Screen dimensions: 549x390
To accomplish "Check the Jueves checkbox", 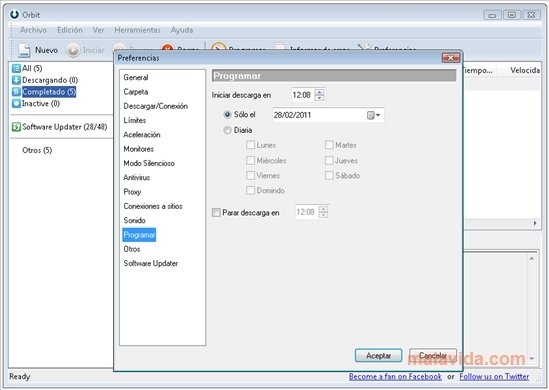I will point(329,160).
